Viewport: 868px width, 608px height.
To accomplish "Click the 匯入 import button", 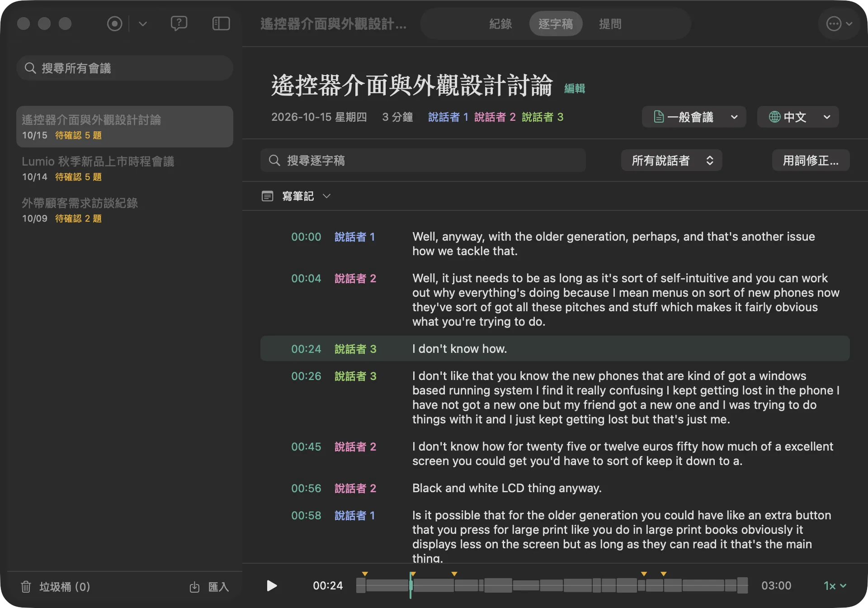I will (209, 587).
